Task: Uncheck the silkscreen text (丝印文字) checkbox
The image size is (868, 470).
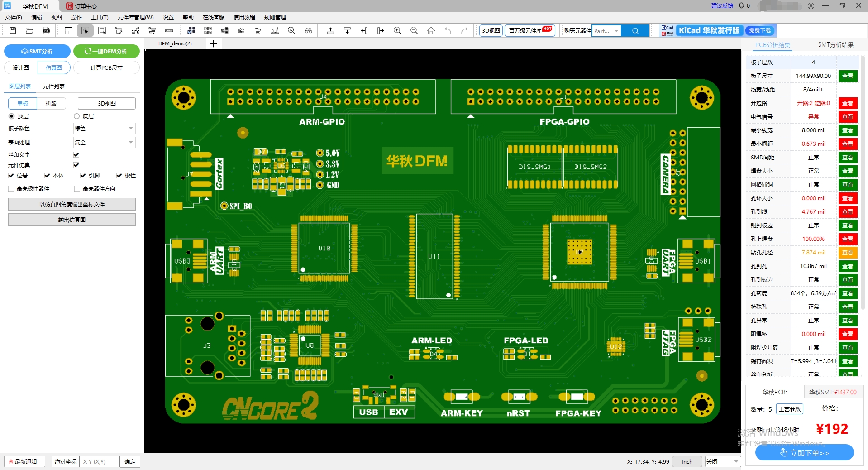Action: point(76,154)
